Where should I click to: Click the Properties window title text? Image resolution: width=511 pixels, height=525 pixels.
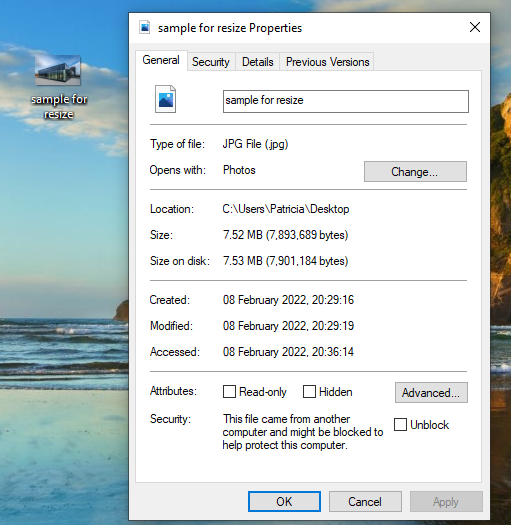[x=230, y=28]
